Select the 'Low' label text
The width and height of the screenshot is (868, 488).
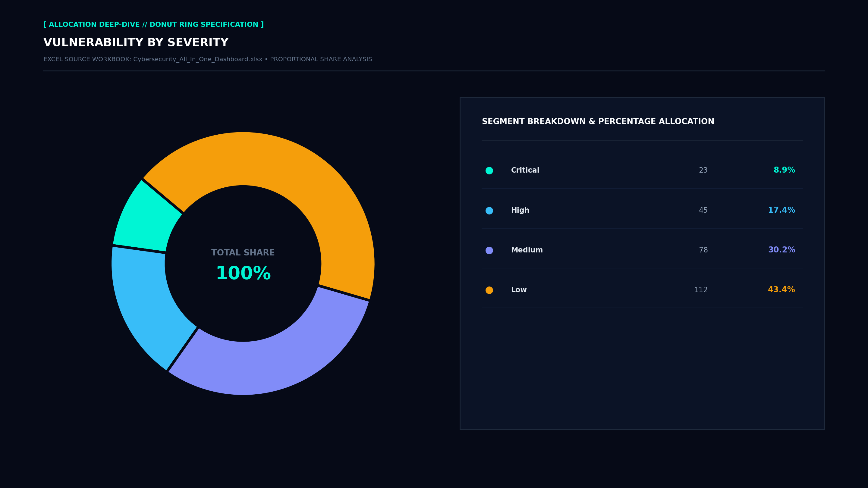[x=519, y=290]
